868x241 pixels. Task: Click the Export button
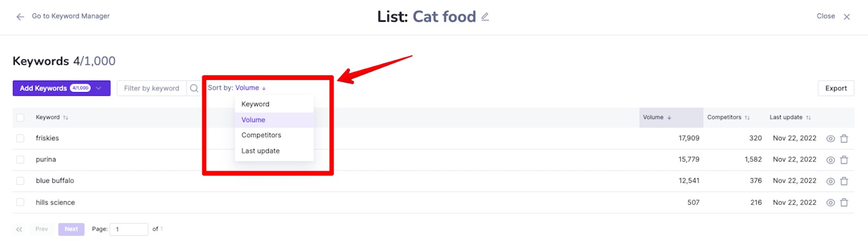835,88
